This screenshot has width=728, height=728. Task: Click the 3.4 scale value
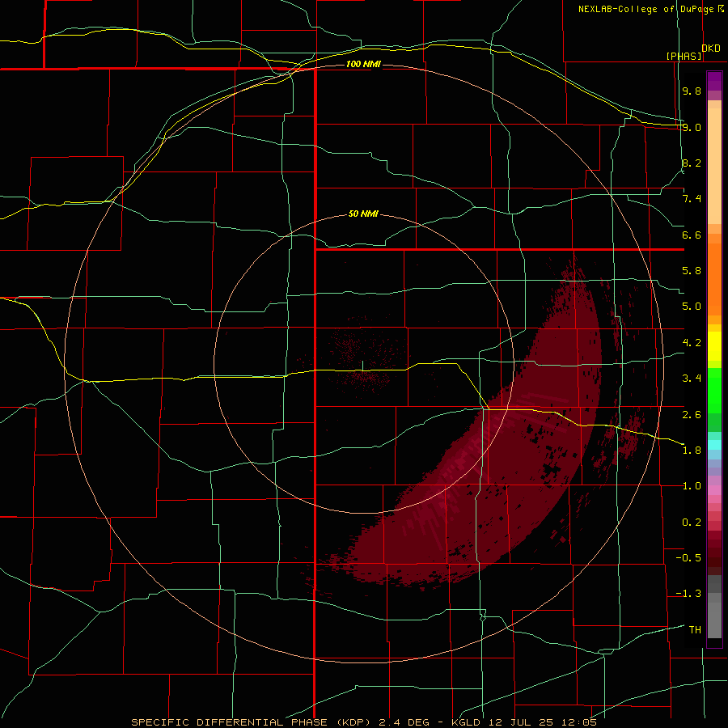click(x=692, y=379)
